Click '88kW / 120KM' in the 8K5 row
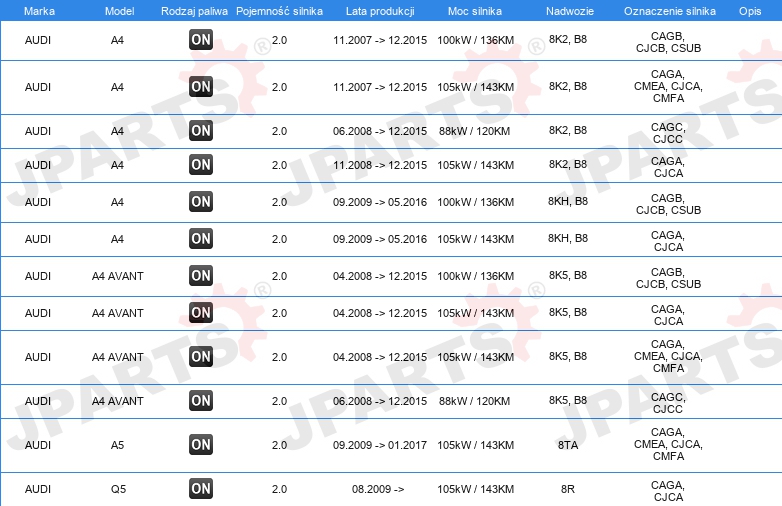Viewport: 782px width, 506px height. point(474,401)
